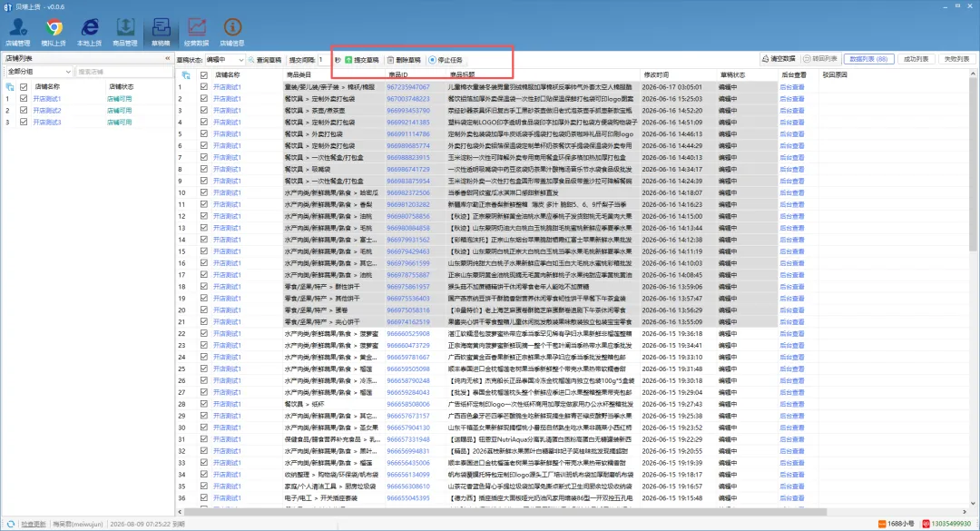Image resolution: width=980 pixels, height=531 pixels.
Task: Click the select icon in draft table header
Action: pyautogui.click(x=186, y=75)
